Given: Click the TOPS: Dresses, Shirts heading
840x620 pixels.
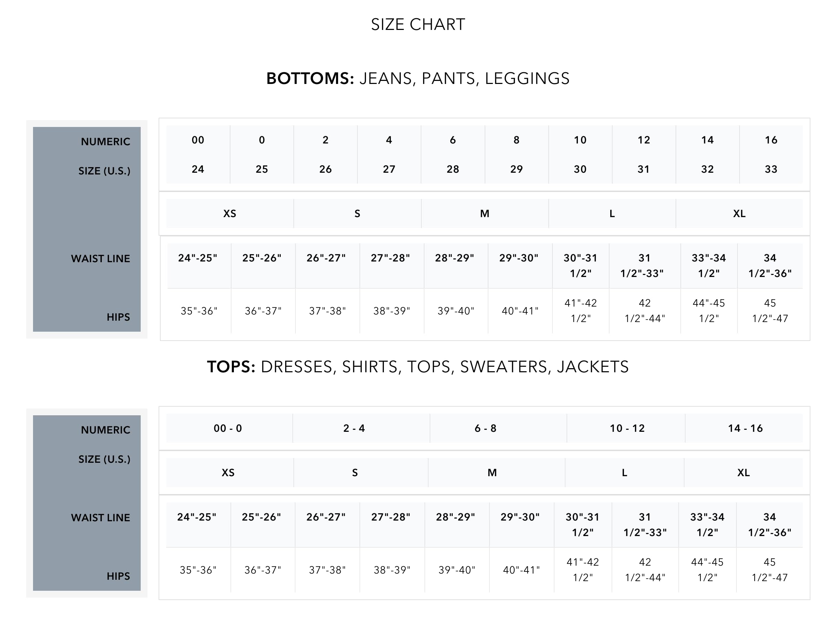Looking at the screenshot, I should [418, 367].
